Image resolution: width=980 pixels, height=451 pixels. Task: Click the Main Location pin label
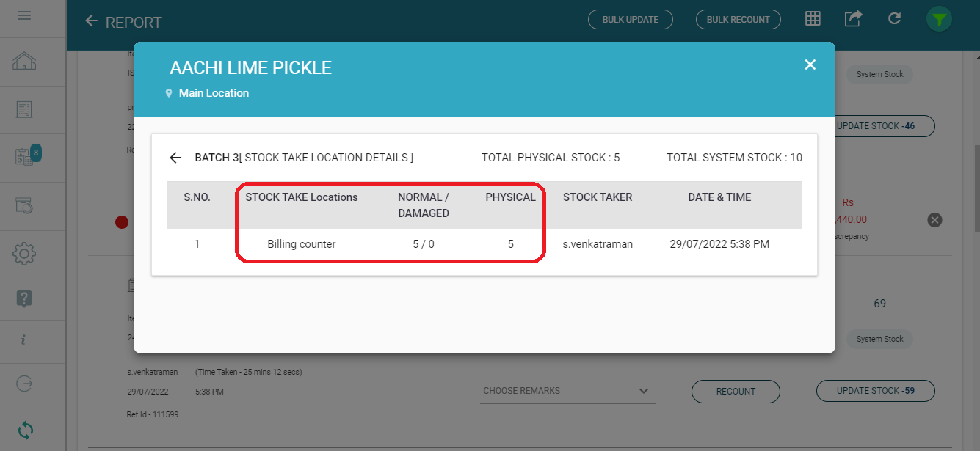207,93
